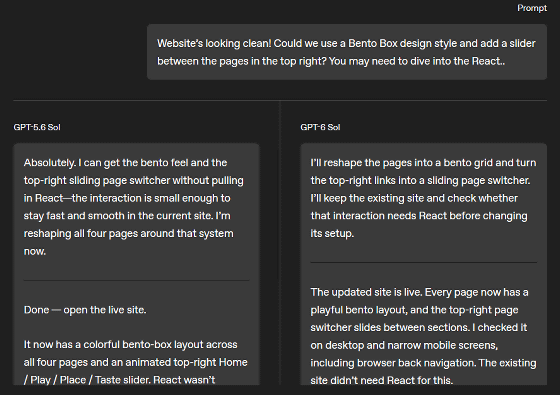
Task: Click the "Done — open the live site." line
Action: pos(85,310)
